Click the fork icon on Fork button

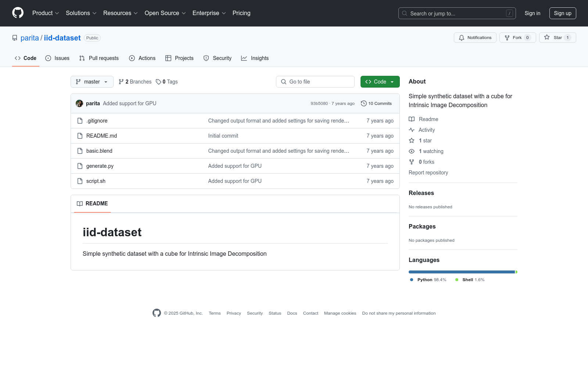pos(507,38)
